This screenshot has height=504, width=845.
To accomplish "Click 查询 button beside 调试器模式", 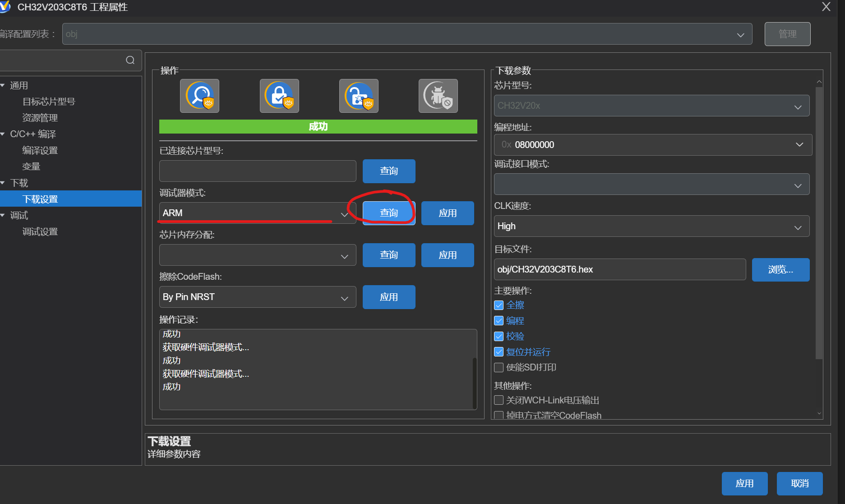I will (x=389, y=213).
